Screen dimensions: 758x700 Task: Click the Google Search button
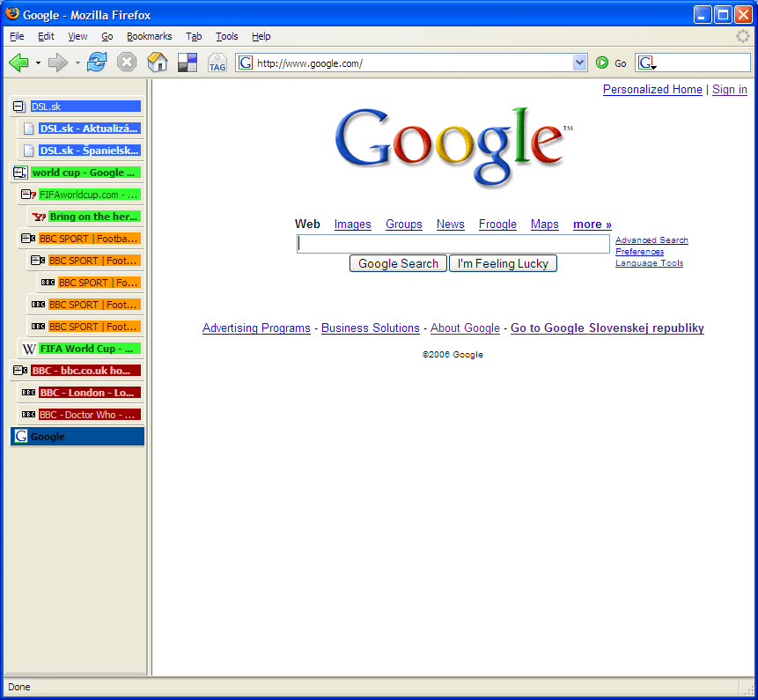coord(398,263)
